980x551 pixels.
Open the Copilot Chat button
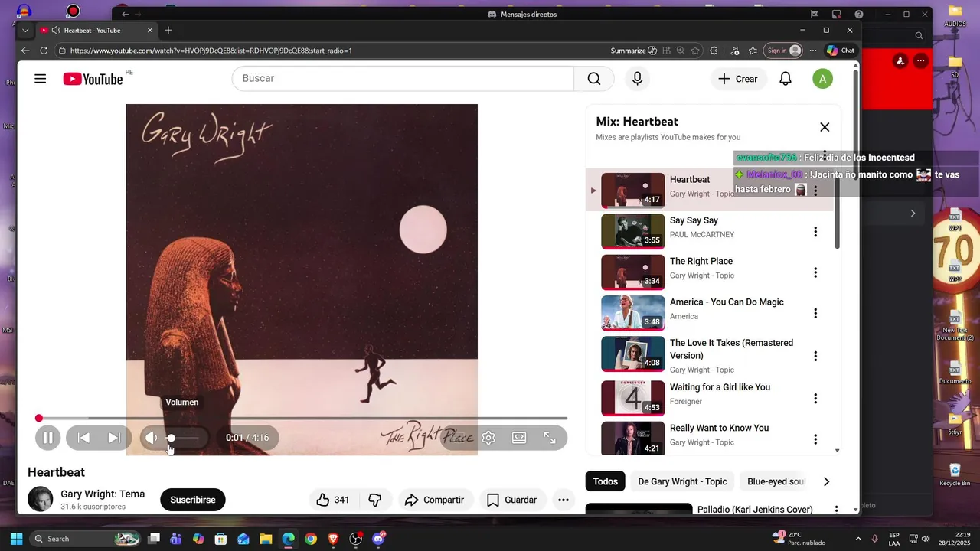841,51
